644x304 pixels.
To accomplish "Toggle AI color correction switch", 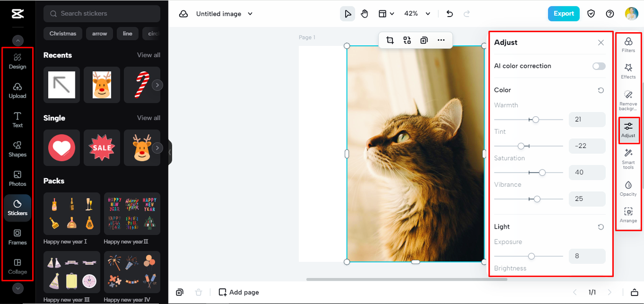I will click(599, 66).
